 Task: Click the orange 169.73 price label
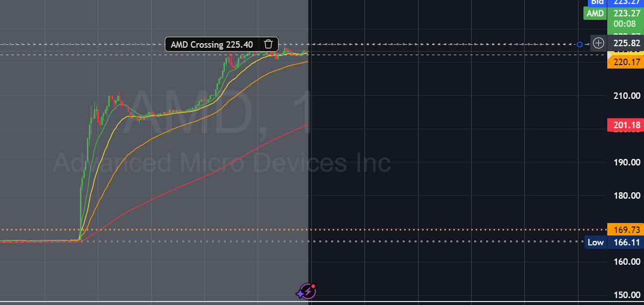point(625,229)
